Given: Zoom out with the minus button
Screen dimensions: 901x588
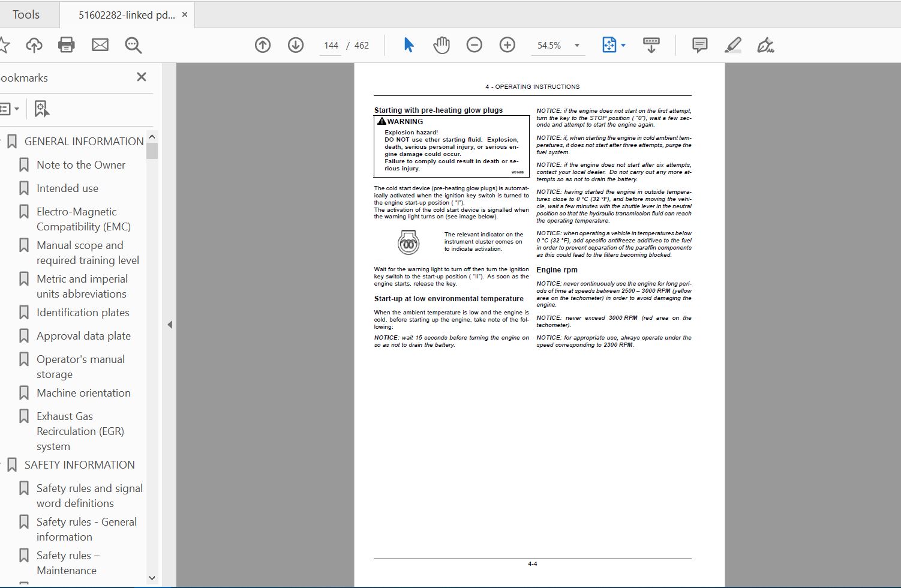Looking at the screenshot, I should (474, 45).
